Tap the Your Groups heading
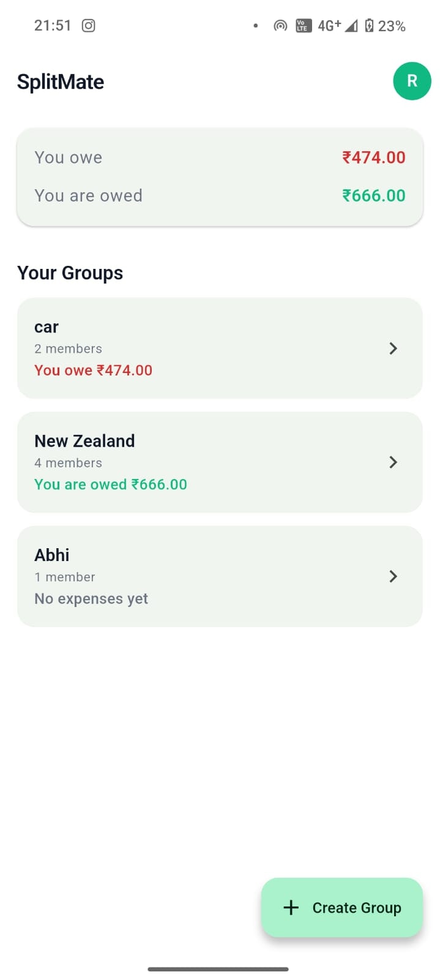Screen dimensions: 440x980 pyautogui.click(x=70, y=273)
